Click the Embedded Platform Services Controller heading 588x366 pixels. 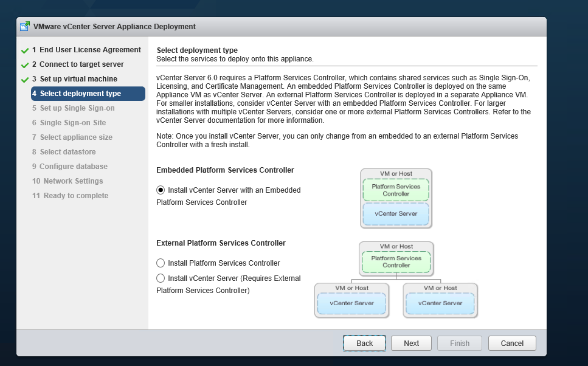(x=225, y=170)
